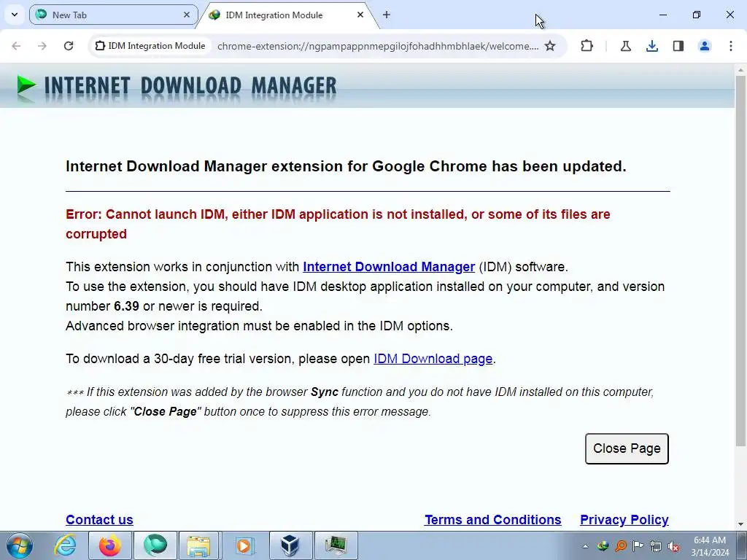747x560 pixels.
Task: Click the scrollbar up arrow
Action: [740, 70]
